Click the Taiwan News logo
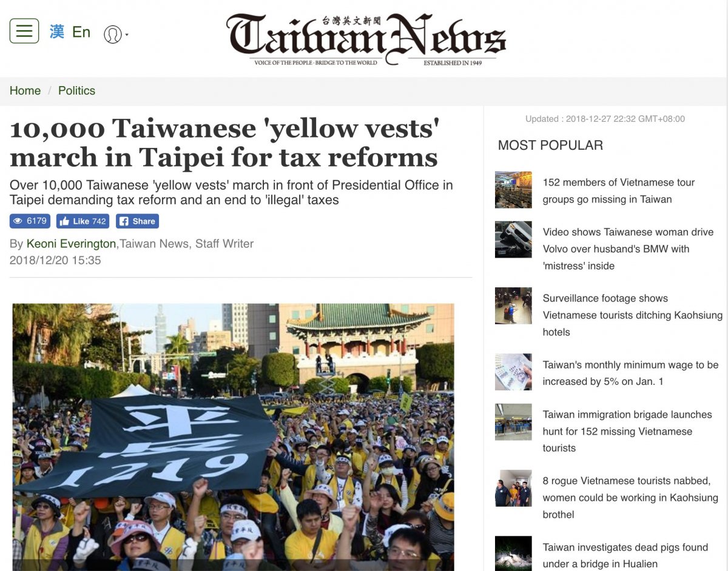Viewport: 728px width, 571px height. pyautogui.click(x=366, y=39)
